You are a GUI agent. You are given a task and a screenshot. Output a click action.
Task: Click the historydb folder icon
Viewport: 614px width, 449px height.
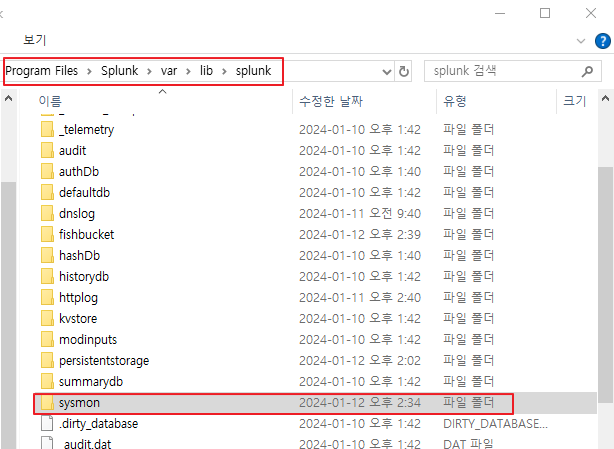(47, 276)
